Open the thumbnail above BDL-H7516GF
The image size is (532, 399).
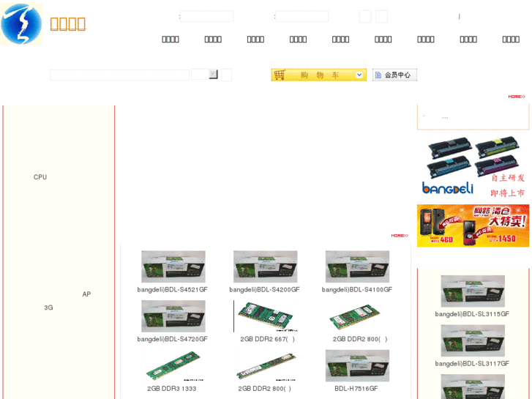pyautogui.click(x=357, y=366)
